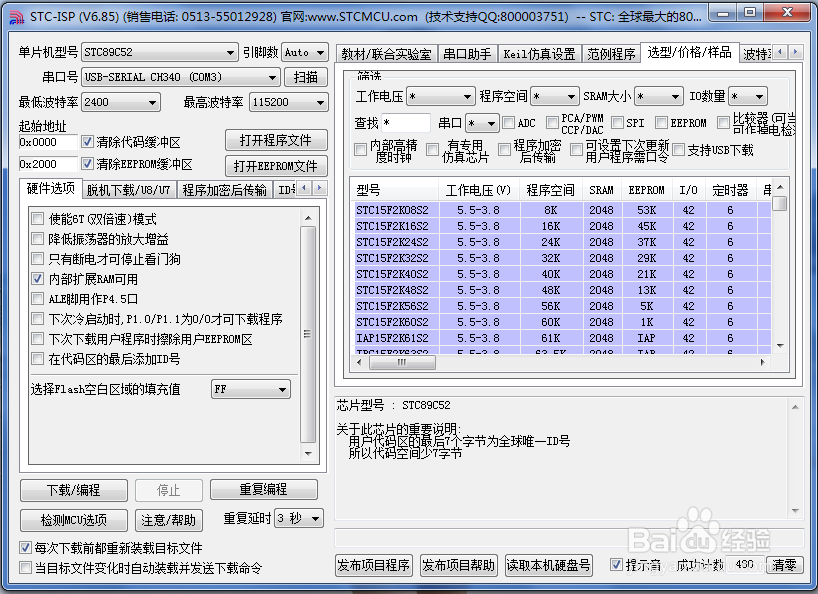Check 只有断电才可停止看门狗
Viewport: 818px width, 594px height.
pyautogui.click(x=37, y=259)
